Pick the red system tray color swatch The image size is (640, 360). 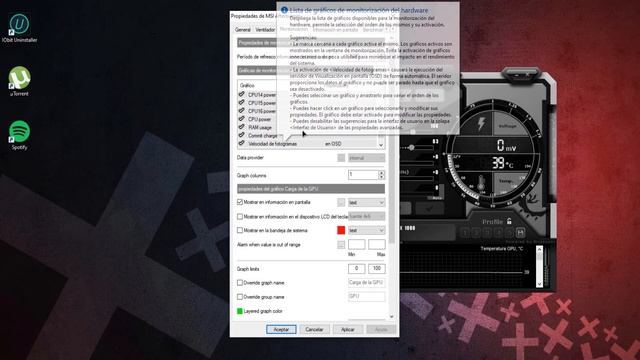tap(341, 230)
